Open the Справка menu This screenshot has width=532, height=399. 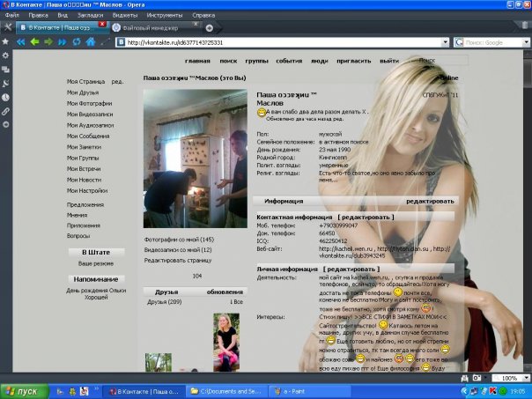click(203, 15)
